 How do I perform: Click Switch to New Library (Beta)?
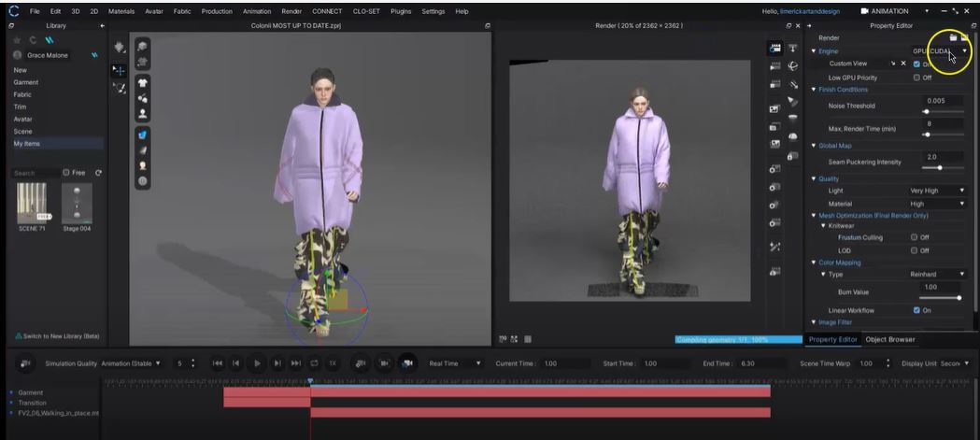pyautogui.click(x=56, y=336)
